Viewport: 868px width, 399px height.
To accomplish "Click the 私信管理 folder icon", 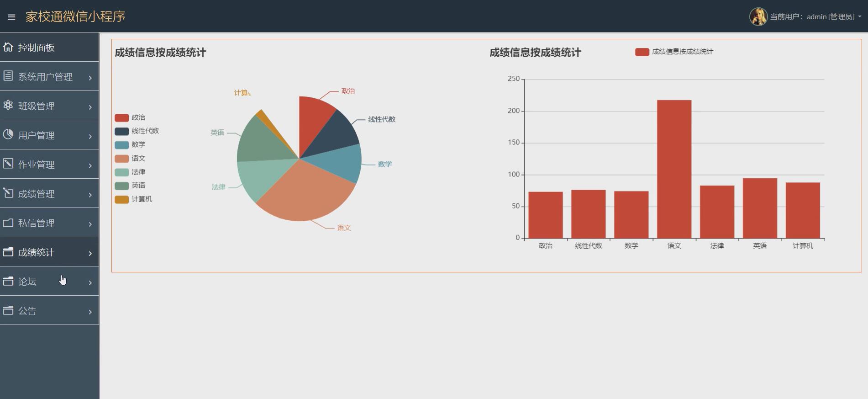I will (x=8, y=223).
